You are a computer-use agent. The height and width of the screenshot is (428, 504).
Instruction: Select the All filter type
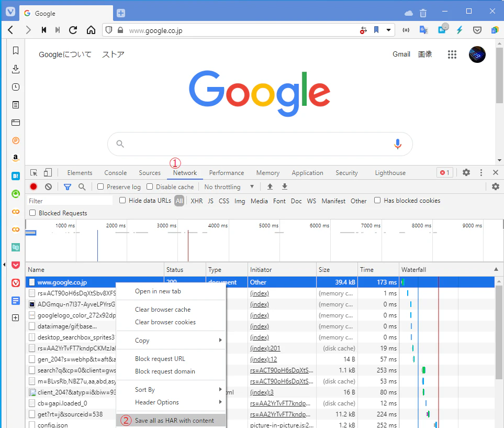[180, 201]
